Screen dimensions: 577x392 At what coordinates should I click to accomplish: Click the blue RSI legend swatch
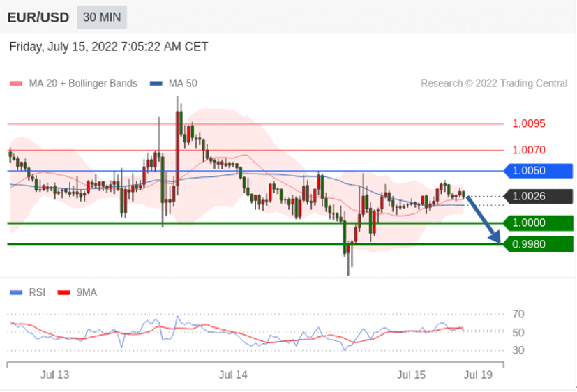(x=16, y=293)
